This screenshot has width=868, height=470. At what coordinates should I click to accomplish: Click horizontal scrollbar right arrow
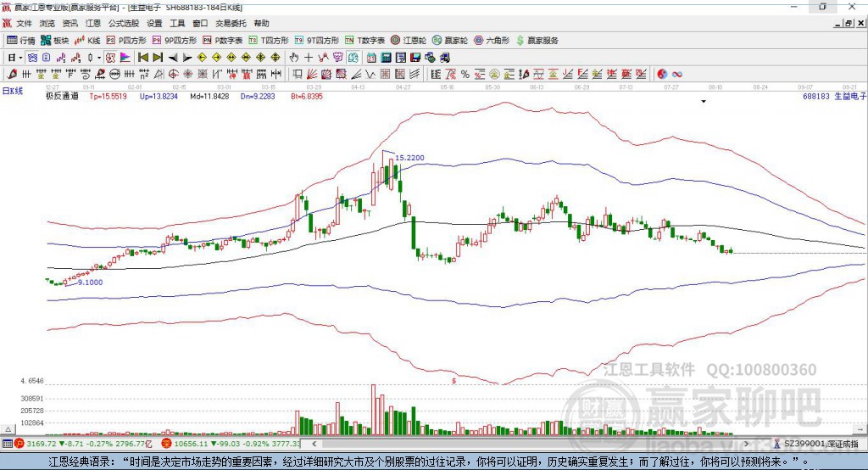[747, 444]
